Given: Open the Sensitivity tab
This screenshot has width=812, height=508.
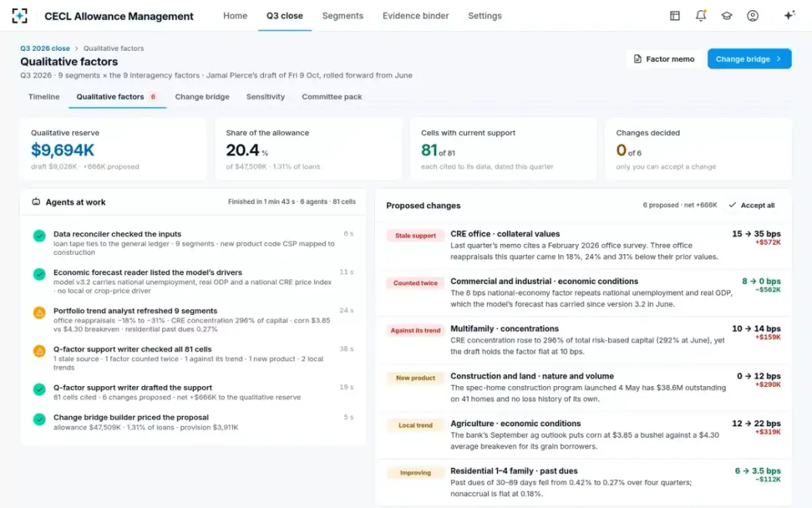Looking at the screenshot, I should point(265,97).
